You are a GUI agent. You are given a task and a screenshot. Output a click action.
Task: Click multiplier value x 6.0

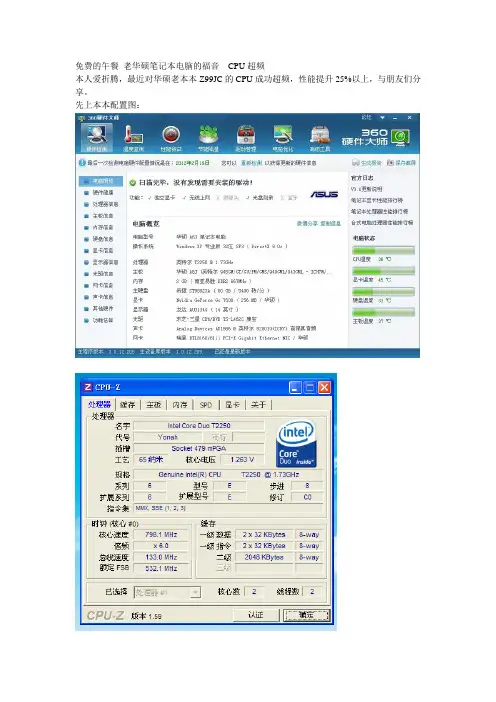click(161, 546)
